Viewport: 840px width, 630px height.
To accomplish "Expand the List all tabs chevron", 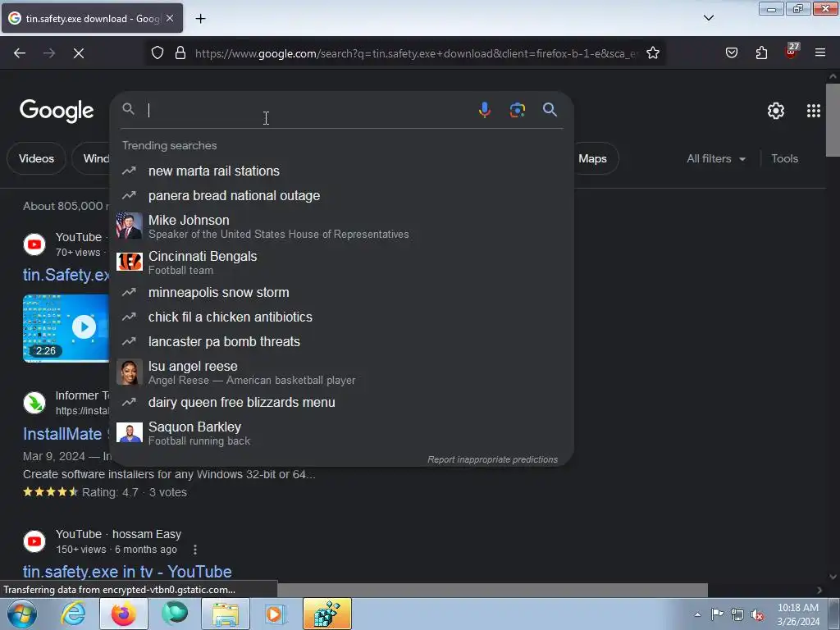I will coord(708,18).
